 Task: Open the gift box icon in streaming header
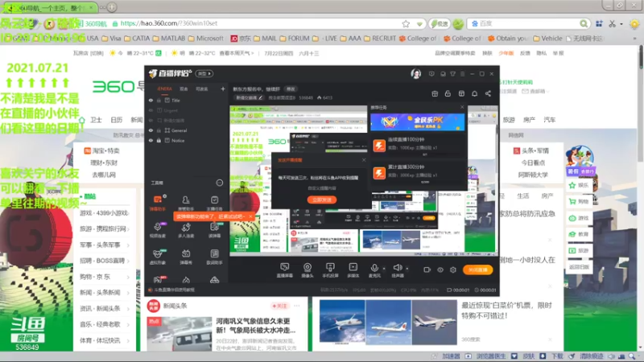point(435,93)
